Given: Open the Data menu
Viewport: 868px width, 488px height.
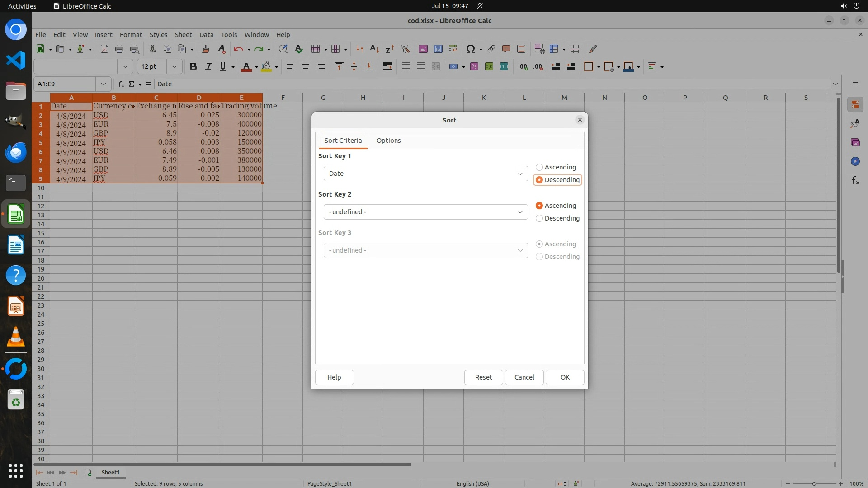Looking at the screenshot, I should (x=206, y=35).
